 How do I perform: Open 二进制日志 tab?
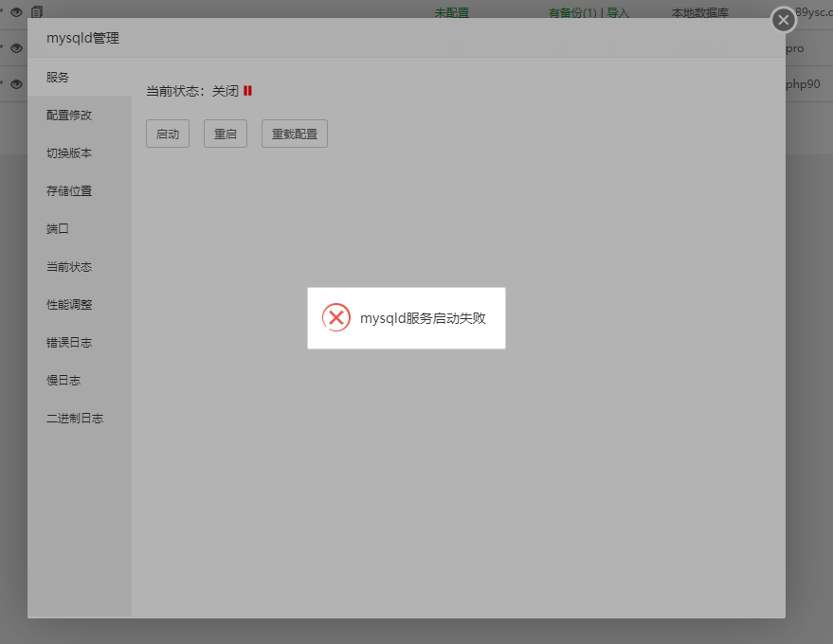(80, 419)
